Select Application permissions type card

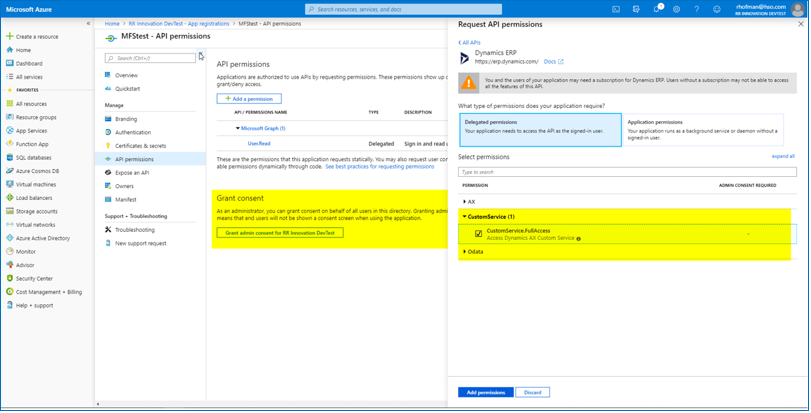[703, 130]
